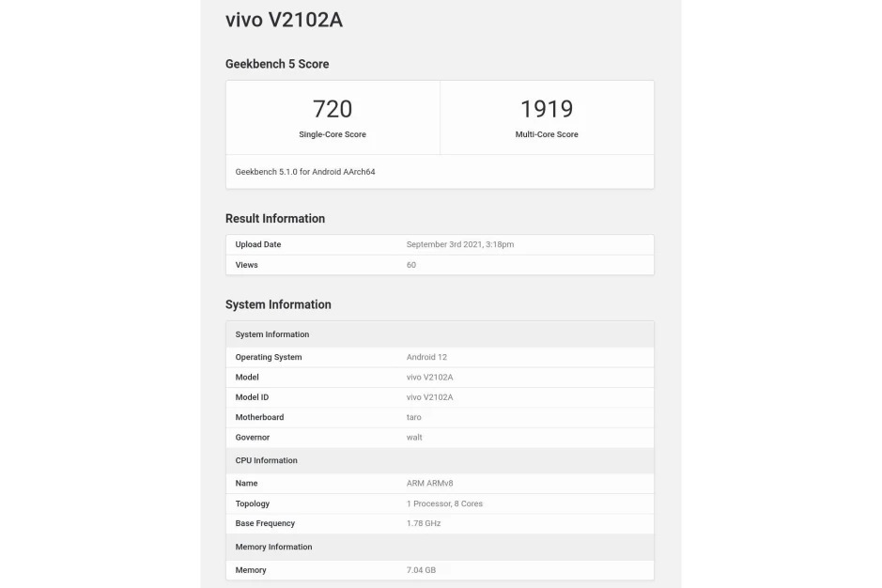
Task: Click the Views count value 60
Action: pos(411,265)
